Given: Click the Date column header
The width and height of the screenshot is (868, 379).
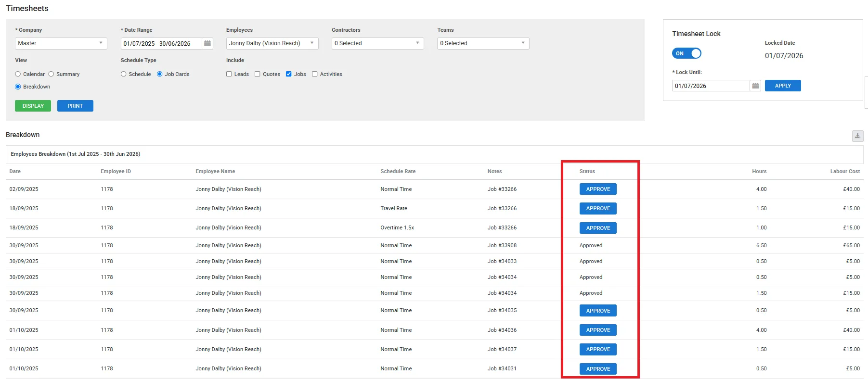Looking at the screenshot, I should 15,171.
